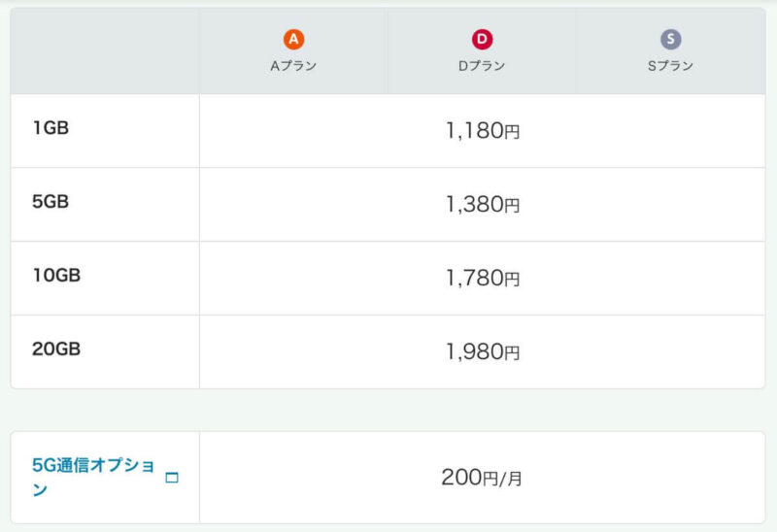
Task: Click the 1GB row label
Action: click(51, 128)
